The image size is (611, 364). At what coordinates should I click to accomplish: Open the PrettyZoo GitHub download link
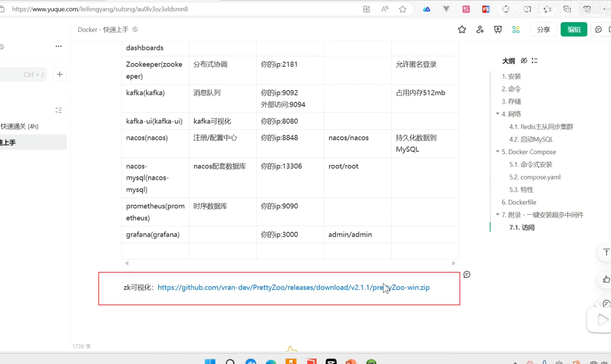coord(293,287)
